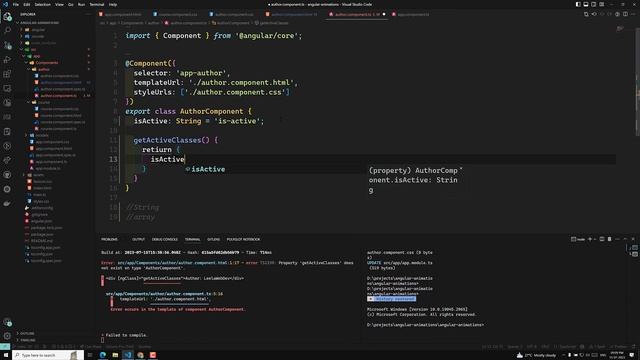Open author.component.spec.ts in Explorer tree
The height and width of the screenshot is (360, 640).
(62, 89)
